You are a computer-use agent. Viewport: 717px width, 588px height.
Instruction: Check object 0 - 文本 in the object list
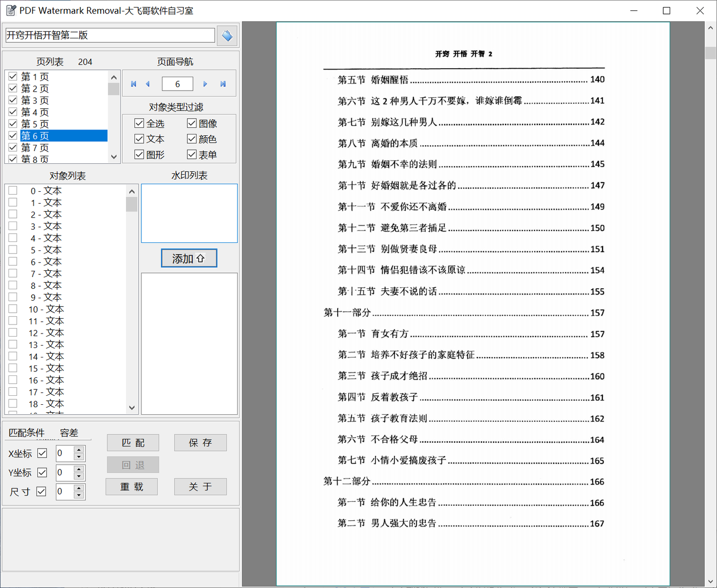(12, 190)
